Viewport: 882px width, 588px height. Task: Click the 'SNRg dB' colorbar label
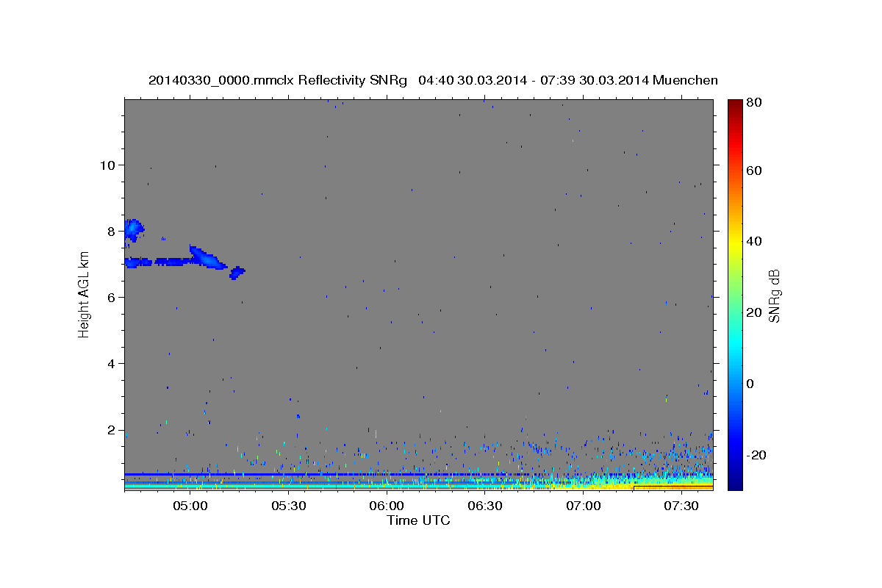point(773,295)
